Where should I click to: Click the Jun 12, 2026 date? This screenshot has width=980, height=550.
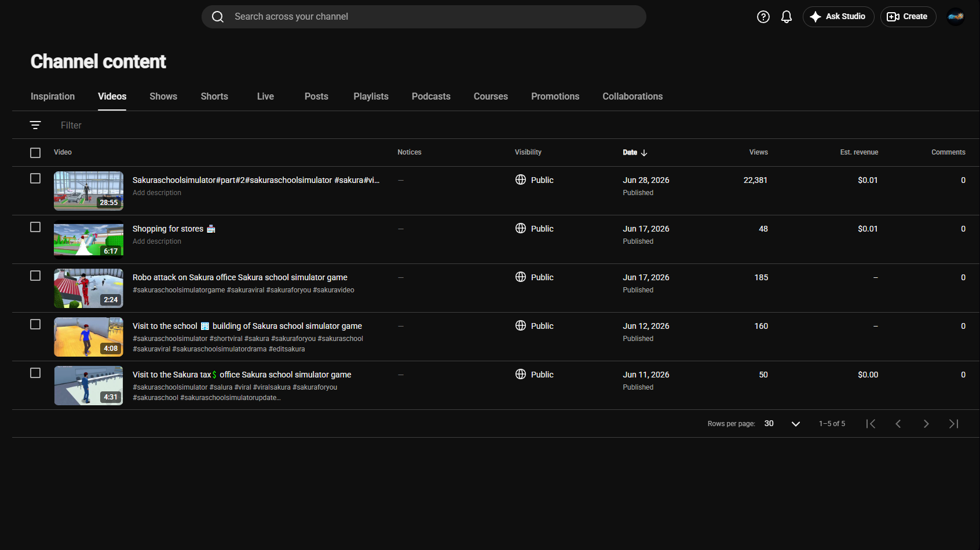point(646,326)
